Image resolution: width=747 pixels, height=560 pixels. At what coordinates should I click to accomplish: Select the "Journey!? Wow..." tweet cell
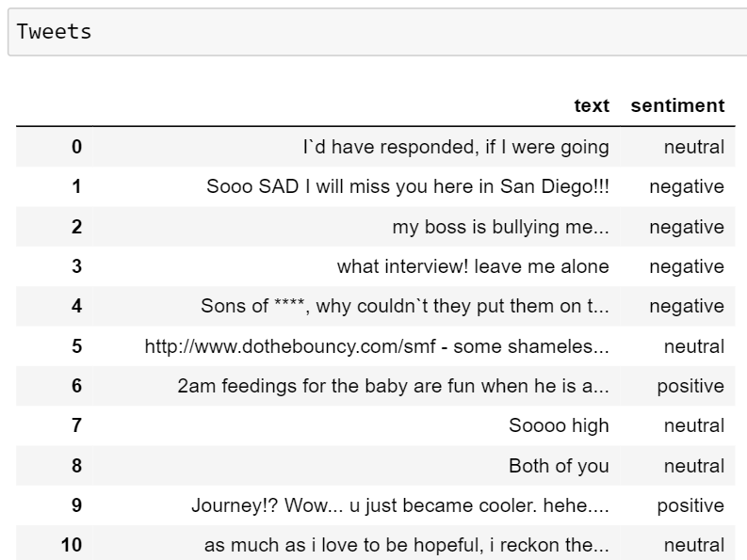pyautogui.click(x=400, y=505)
